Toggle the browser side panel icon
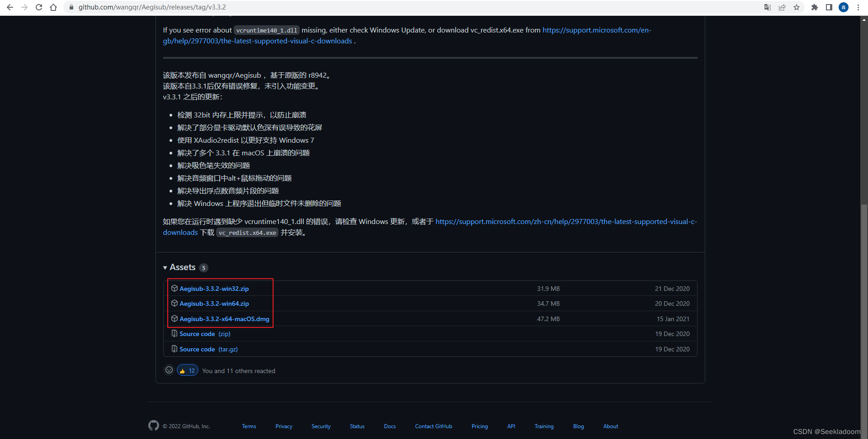 coord(829,7)
